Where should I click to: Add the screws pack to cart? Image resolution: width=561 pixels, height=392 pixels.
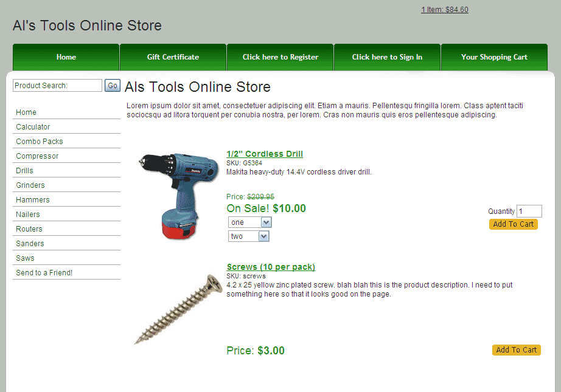(516, 350)
